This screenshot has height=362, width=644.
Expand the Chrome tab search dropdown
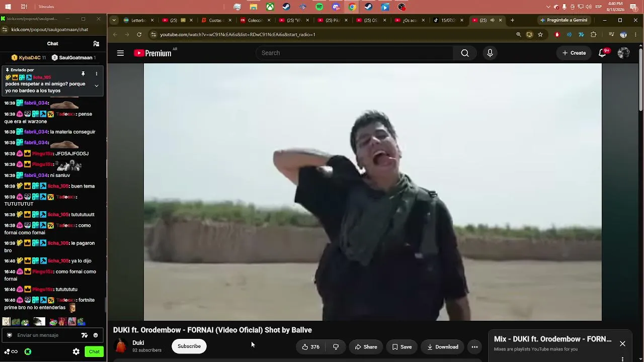(x=114, y=20)
